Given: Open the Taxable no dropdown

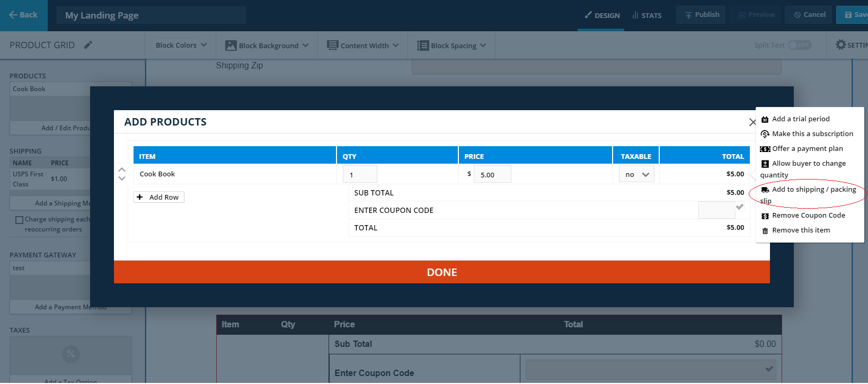Looking at the screenshot, I should point(636,174).
